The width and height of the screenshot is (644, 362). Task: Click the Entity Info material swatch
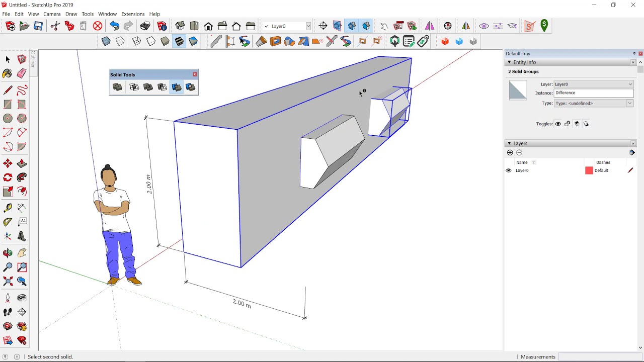[x=518, y=90]
